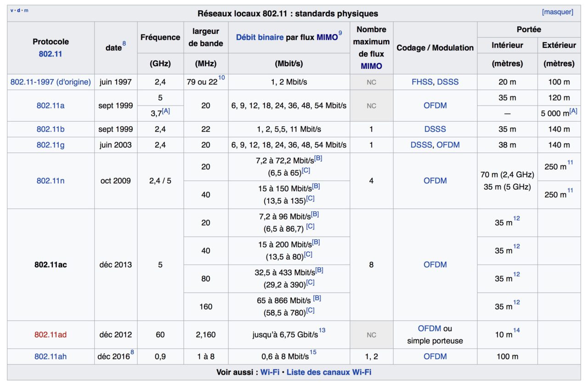
Task: Open footnote [C] after (58,5 à 780)
Action: point(311,310)
